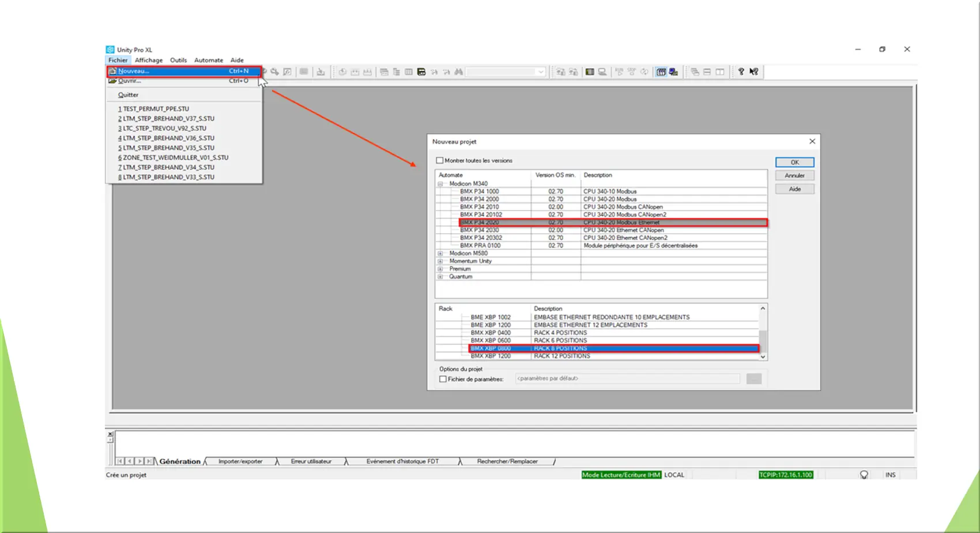Screen dimensions: 980x533
Task: Click the rack list scroll-down arrow
Action: pos(763,356)
